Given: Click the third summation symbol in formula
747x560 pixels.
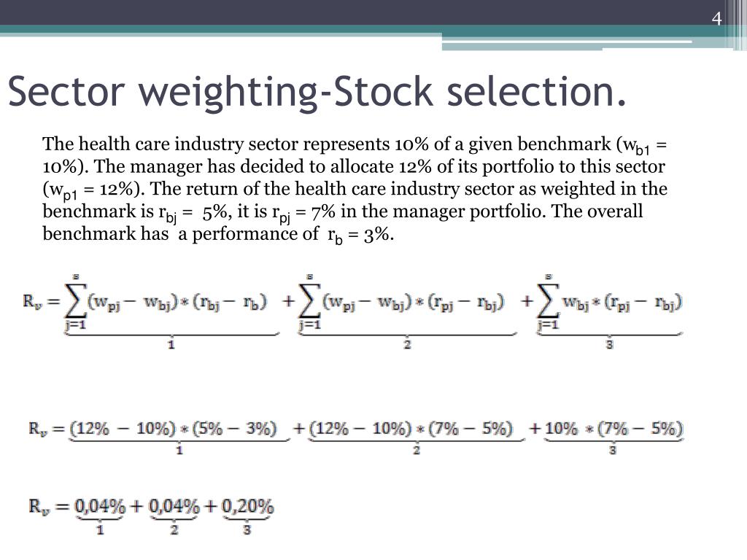Looking at the screenshot, I should point(548,303).
